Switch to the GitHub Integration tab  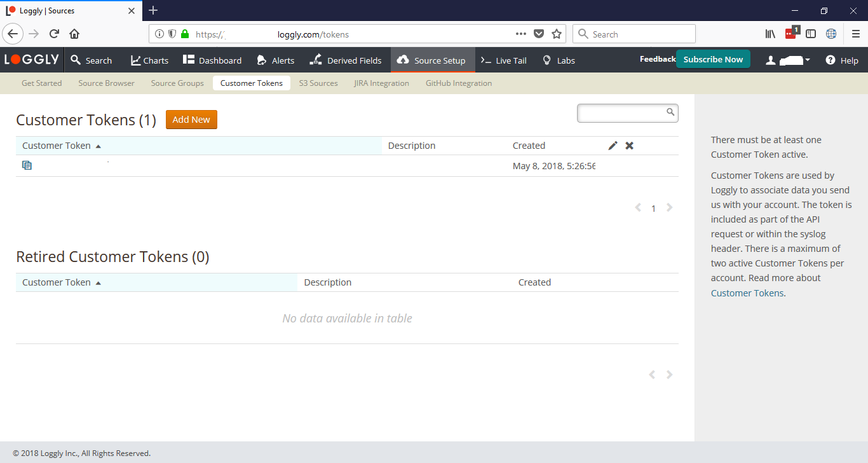tap(459, 83)
